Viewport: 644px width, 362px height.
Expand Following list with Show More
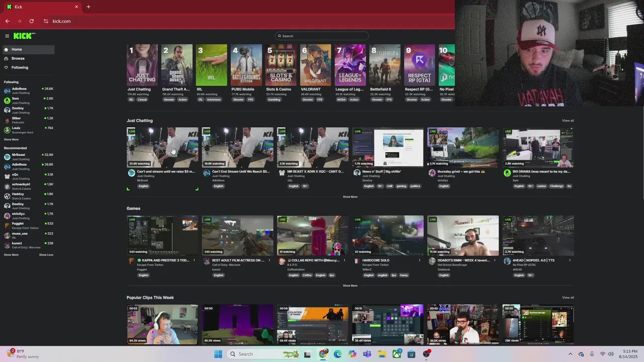pyautogui.click(x=11, y=139)
